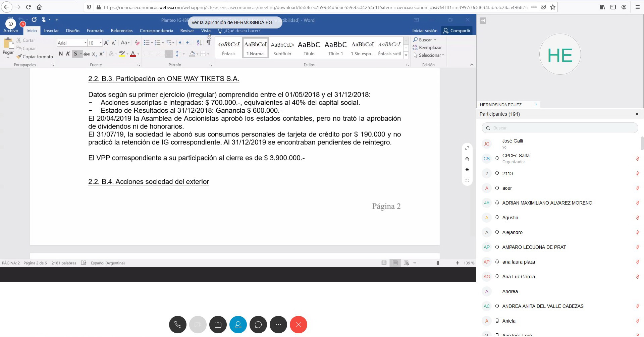Image resolution: width=644 pixels, height=337 pixels.
Task: Click Copiar formato brush
Action: click(35, 57)
